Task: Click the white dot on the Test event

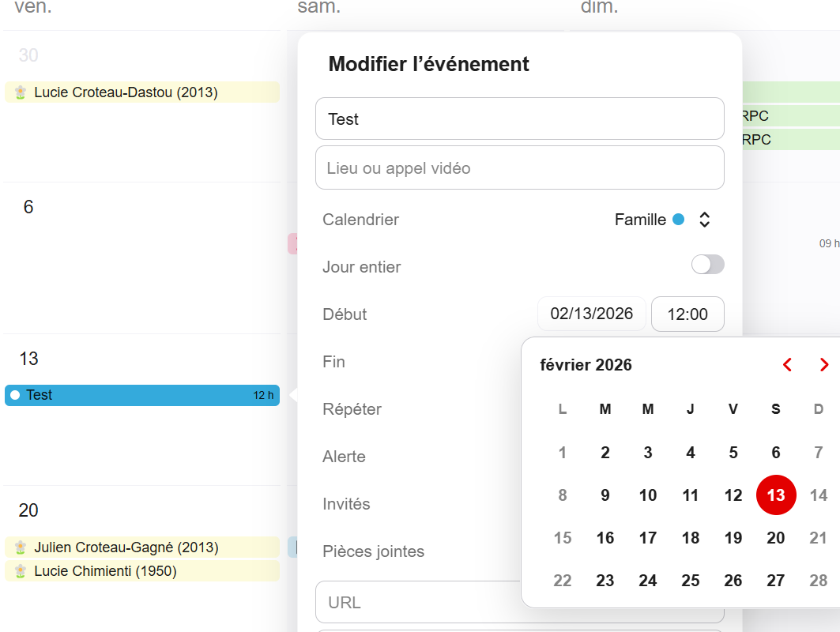Action: tap(15, 395)
